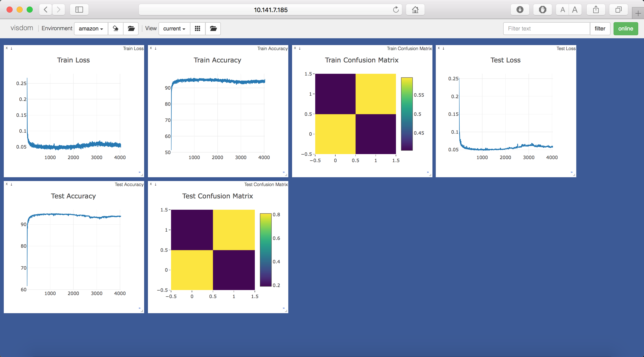Download the Test Loss plot
644x357 pixels.
[x=443, y=48]
